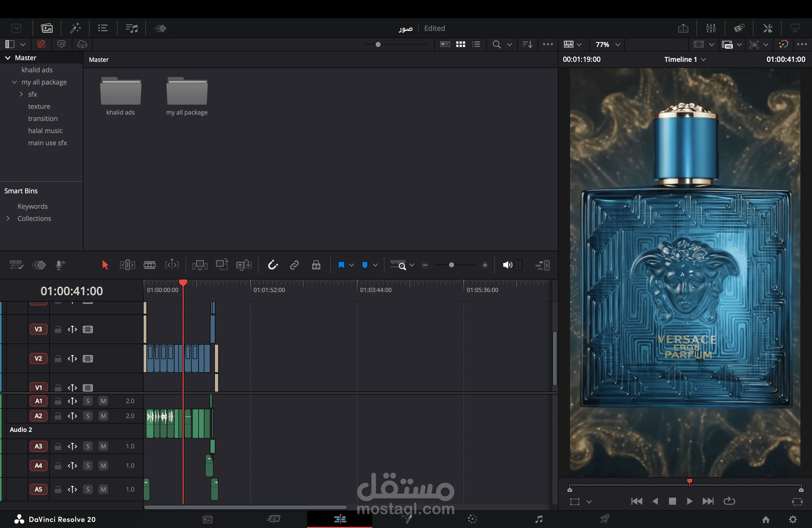Select the Blade Edit Mode tool
The height and width of the screenshot is (528, 812).
(x=149, y=265)
